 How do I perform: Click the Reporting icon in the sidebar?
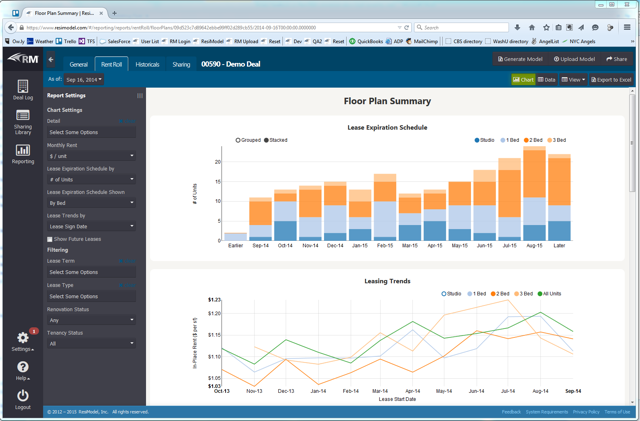pos(22,152)
